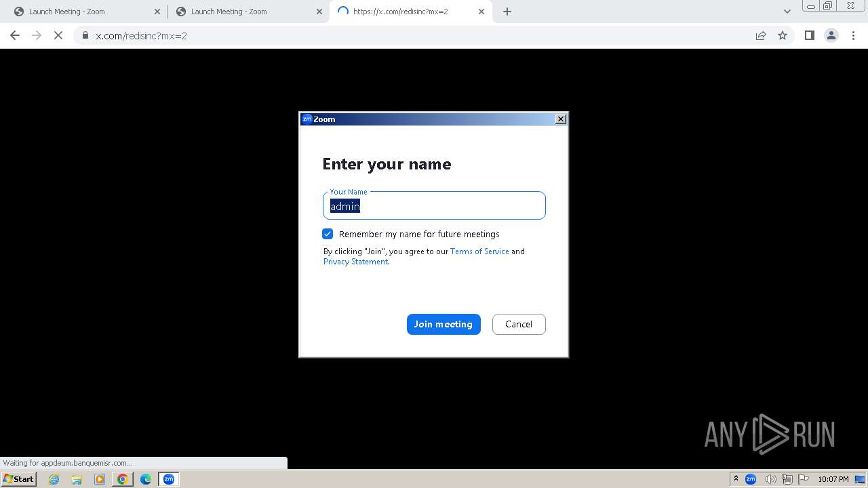This screenshot has width=868, height=488.
Task: Click Show desktop icon beside clock
Action: 860,479
